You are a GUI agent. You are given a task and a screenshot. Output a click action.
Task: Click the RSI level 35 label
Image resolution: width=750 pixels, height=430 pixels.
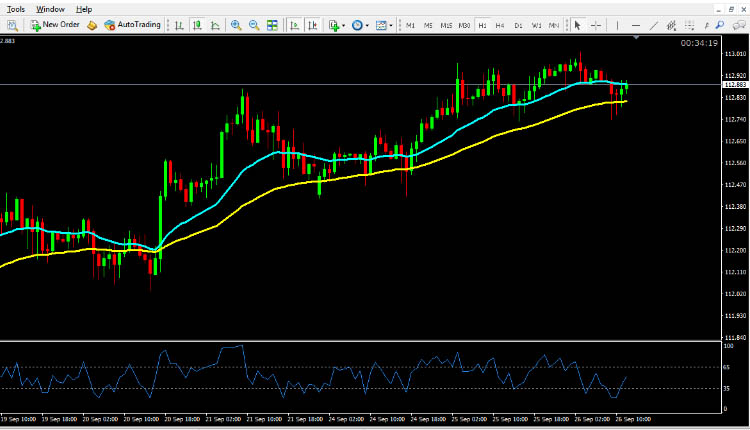pos(727,388)
